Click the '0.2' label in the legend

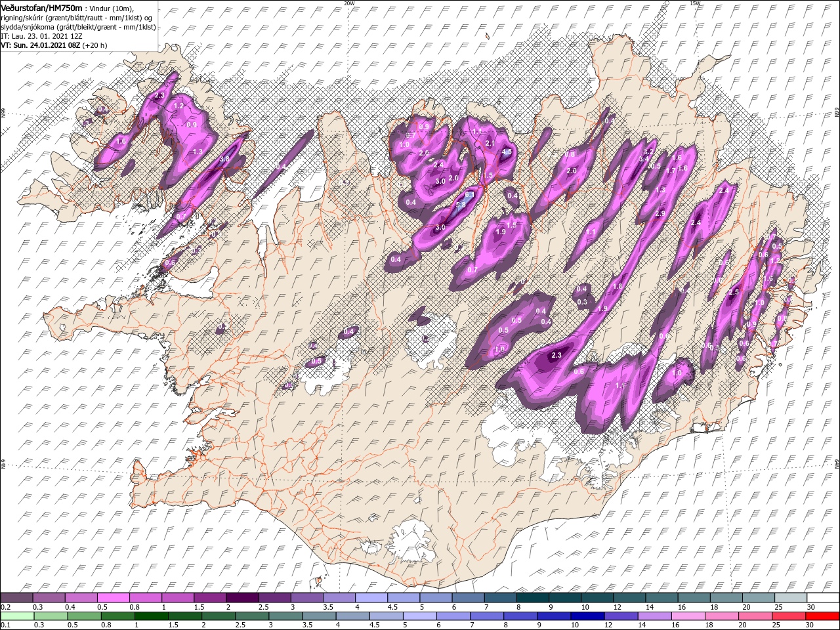(5, 607)
